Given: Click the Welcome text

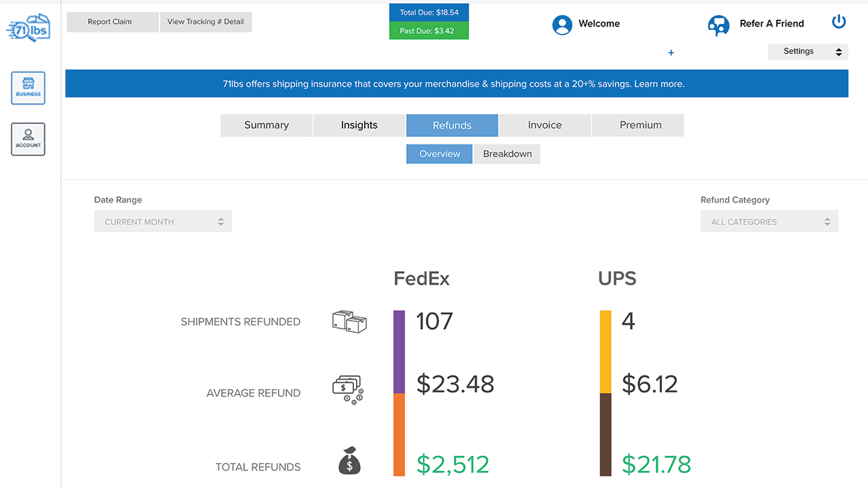Looking at the screenshot, I should (599, 24).
